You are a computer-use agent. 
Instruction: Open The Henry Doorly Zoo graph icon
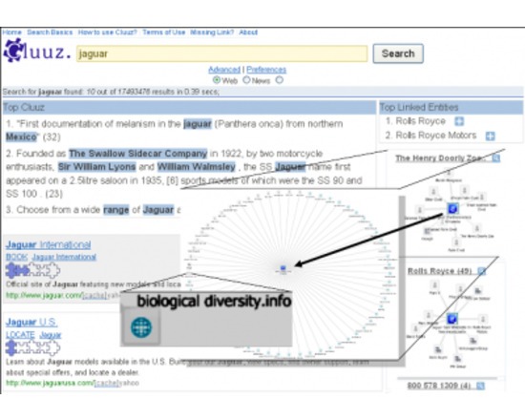click(x=495, y=158)
